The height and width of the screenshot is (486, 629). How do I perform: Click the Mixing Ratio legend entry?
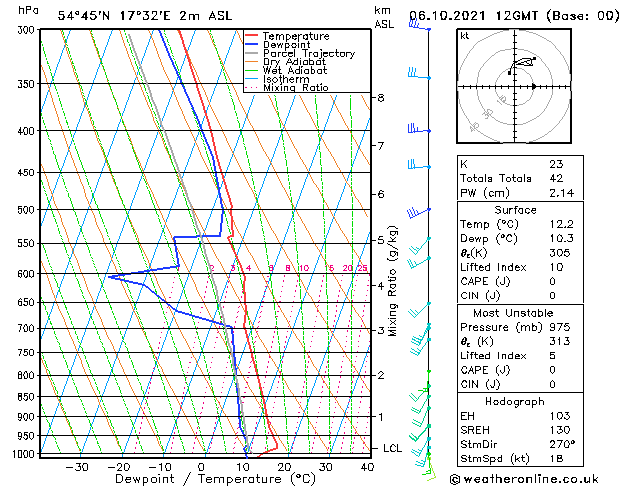coord(295,88)
